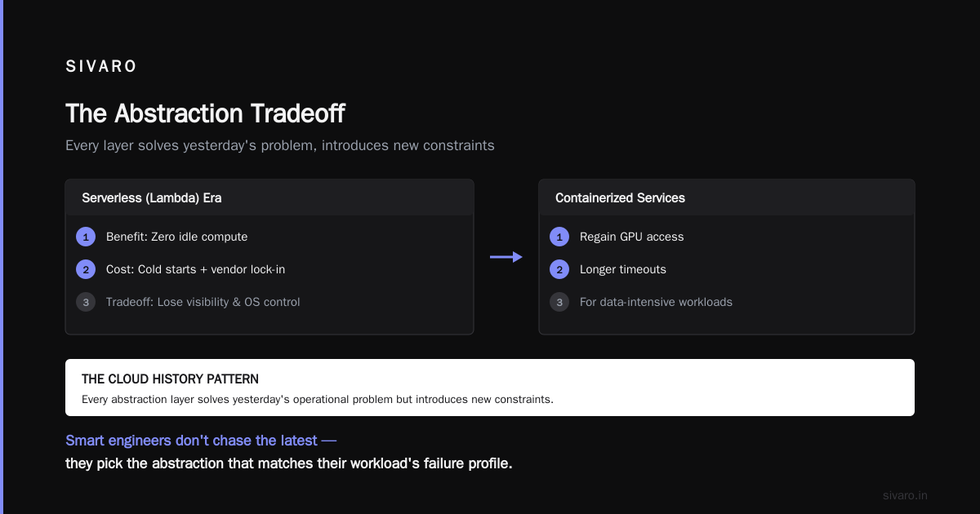Click the number 1 badge beside Regain GPU access
Screen dimensions: 980x514
pyautogui.click(x=559, y=237)
